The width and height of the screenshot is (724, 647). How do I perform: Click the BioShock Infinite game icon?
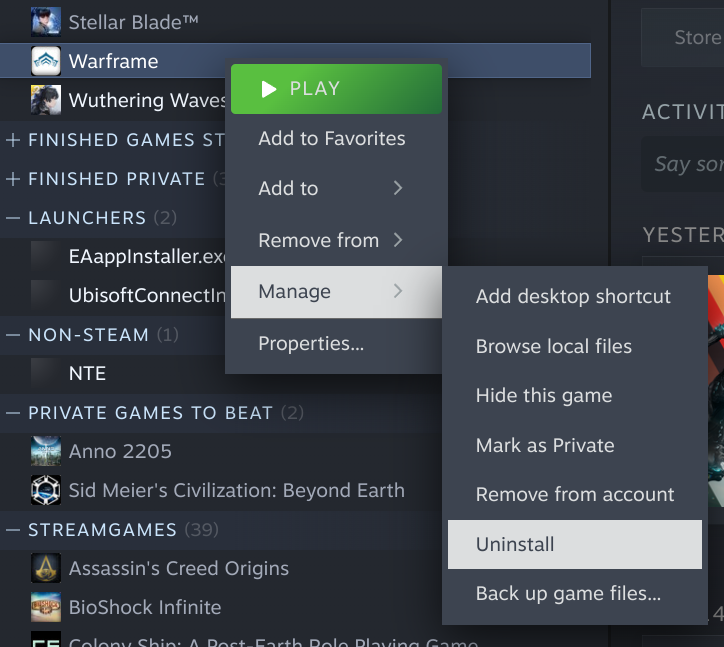[x=46, y=607]
